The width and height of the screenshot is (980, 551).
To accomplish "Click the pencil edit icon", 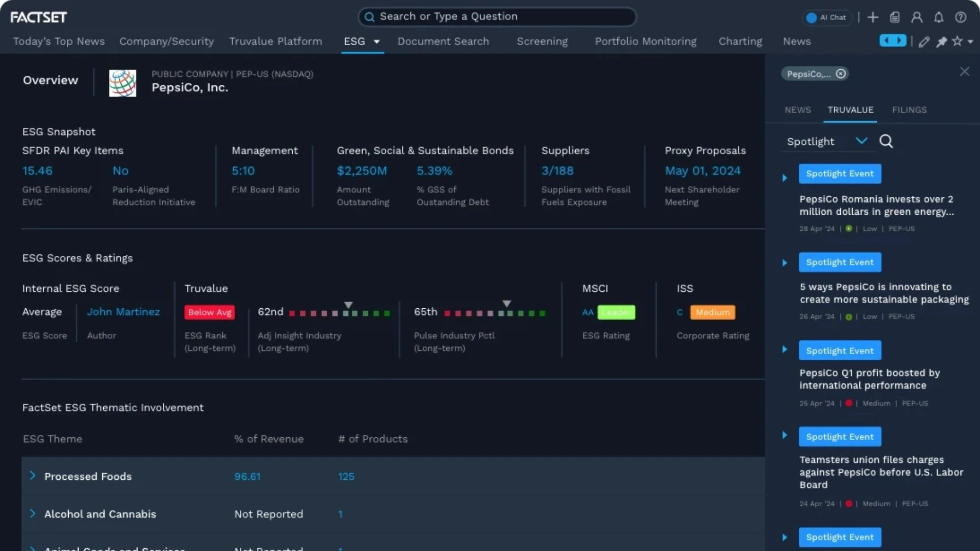I will (x=924, y=42).
